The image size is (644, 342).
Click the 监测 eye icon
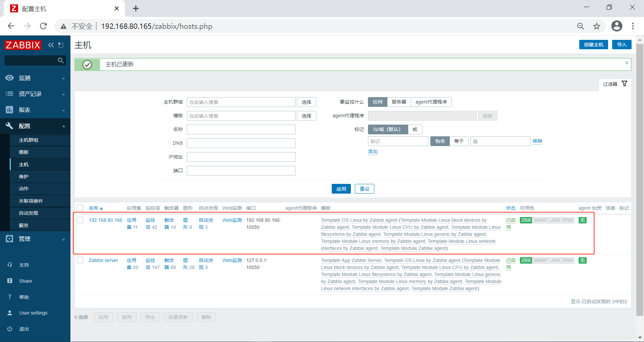9,78
